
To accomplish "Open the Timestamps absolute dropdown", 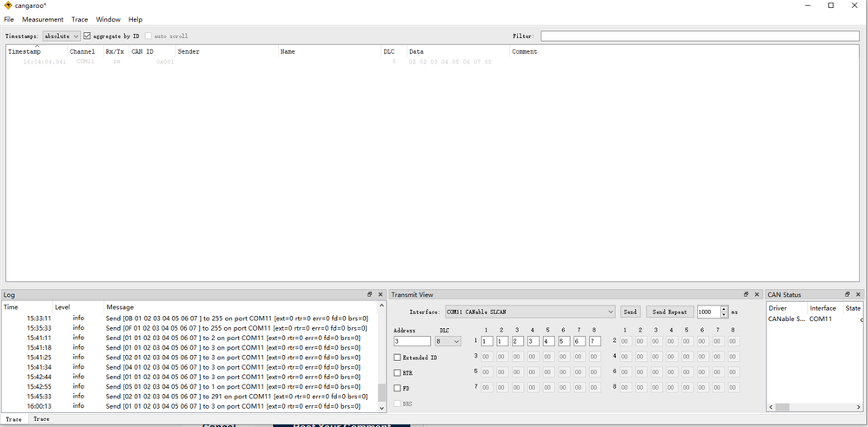I will point(62,36).
